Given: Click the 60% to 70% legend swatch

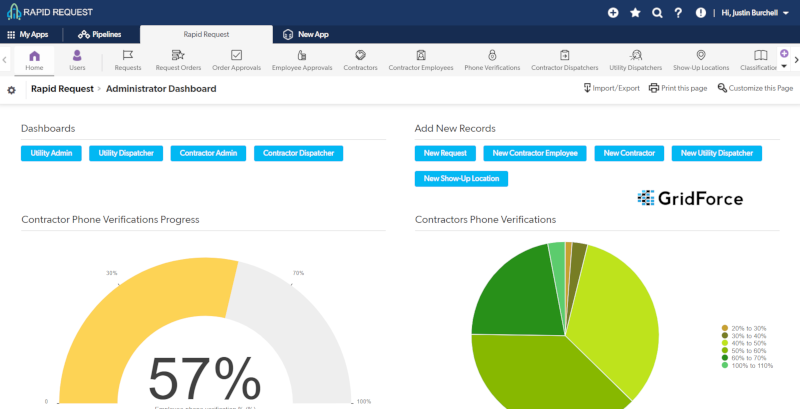Looking at the screenshot, I should tap(724, 358).
